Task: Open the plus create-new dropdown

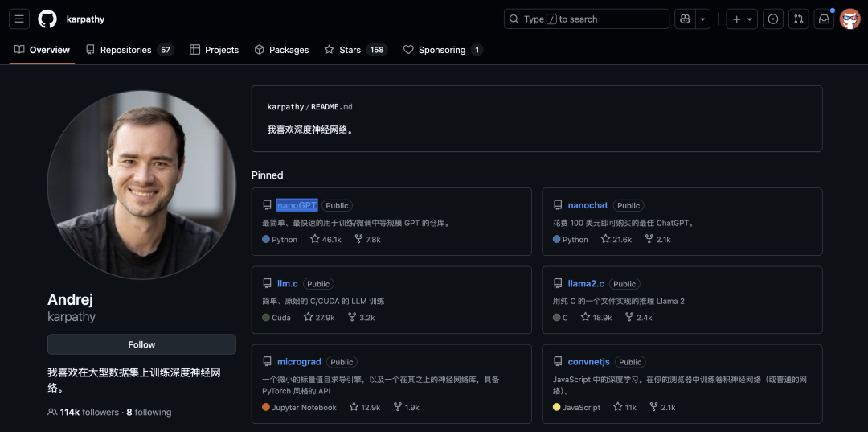Action: pos(742,19)
